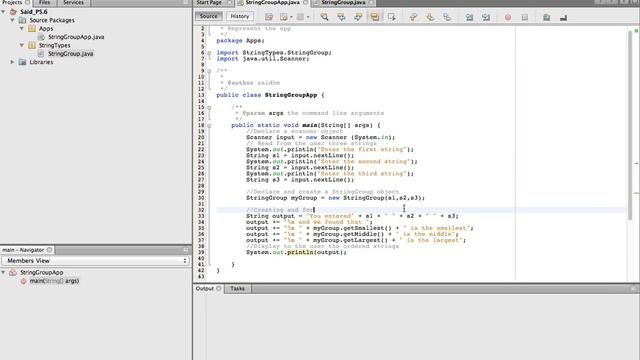
Task: Click the Previous Bookmark icon
Action: pos(413,17)
